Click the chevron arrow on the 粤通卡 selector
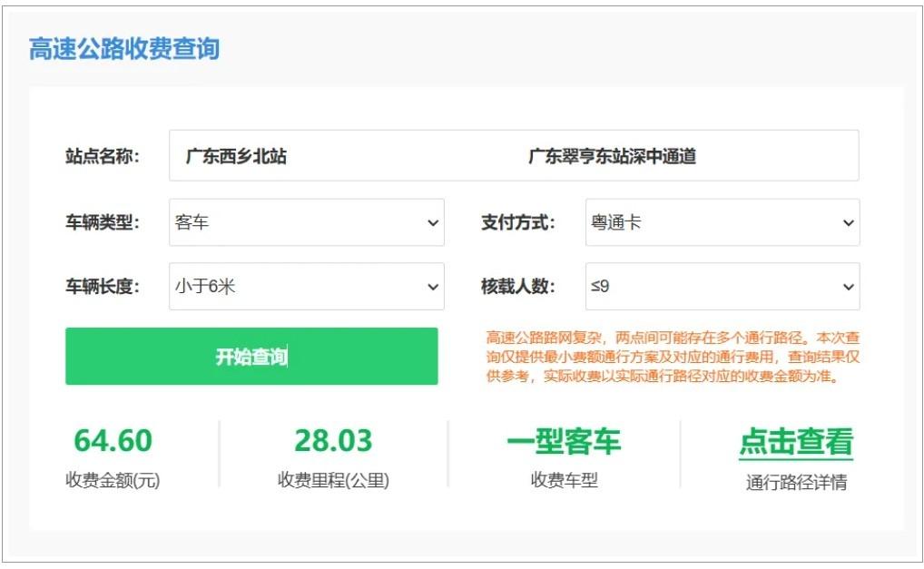Viewport: 924px width, 569px height. coord(848,222)
